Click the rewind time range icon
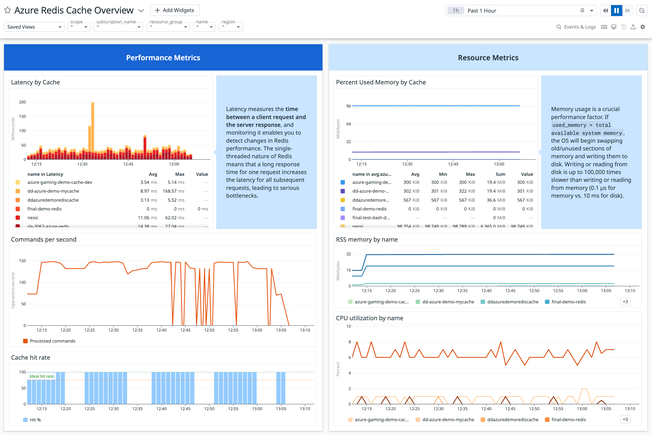 tap(606, 10)
